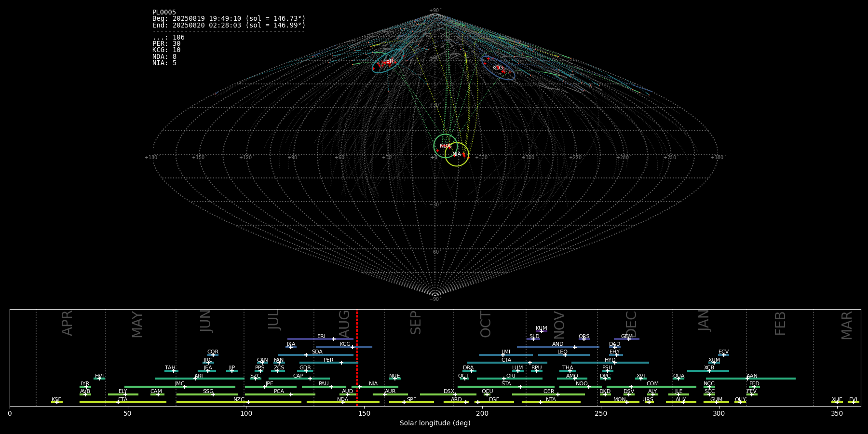Click the SLD shower label in timeline

534,337
